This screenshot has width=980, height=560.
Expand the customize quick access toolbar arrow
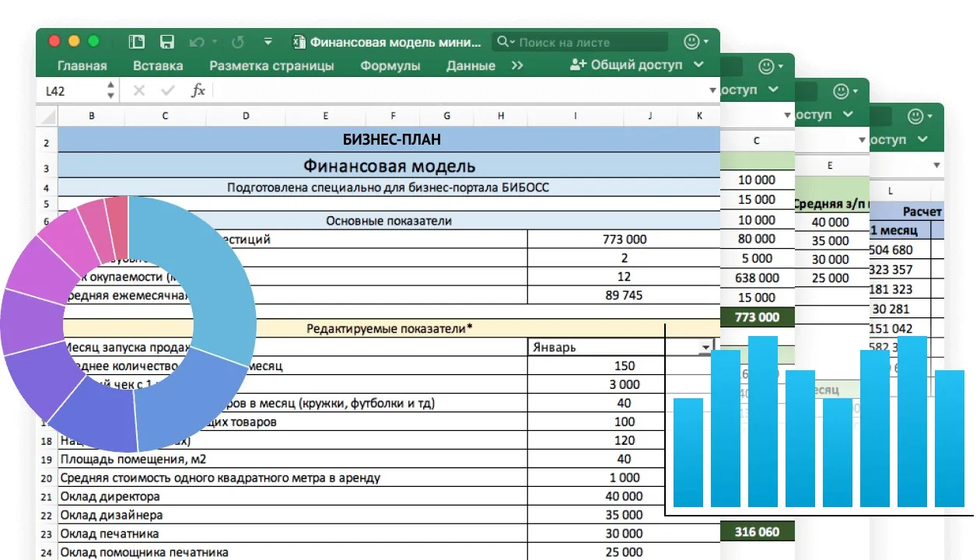pyautogui.click(x=268, y=42)
